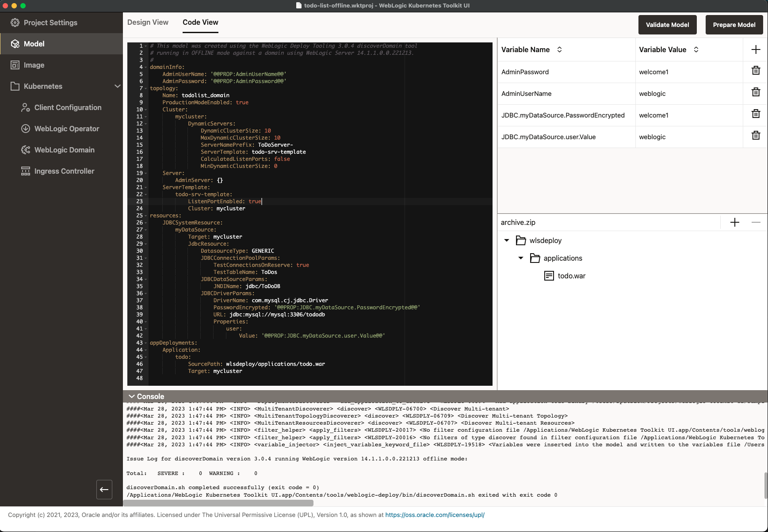Open the Image page
The width and height of the screenshot is (768, 532).
[x=61, y=65]
